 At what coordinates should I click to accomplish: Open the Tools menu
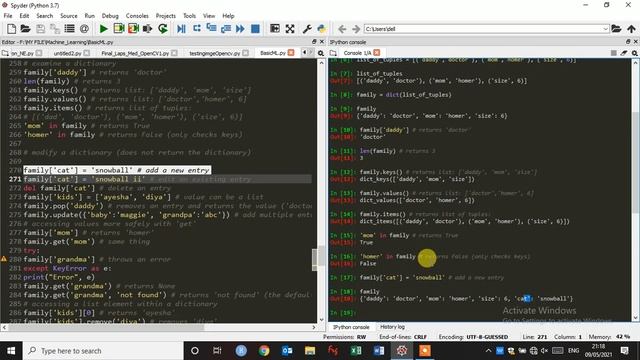(189, 16)
